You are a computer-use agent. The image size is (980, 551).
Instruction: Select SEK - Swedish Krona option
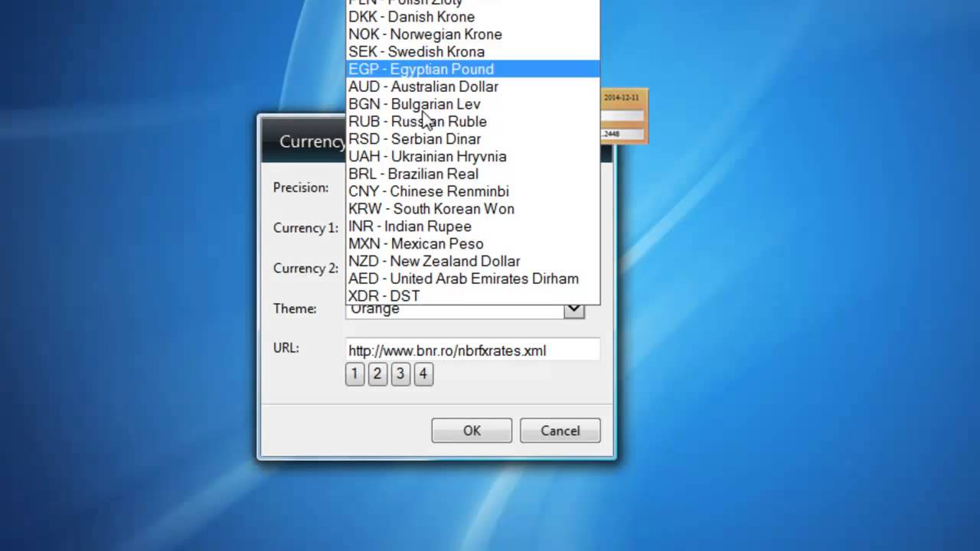(472, 52)
